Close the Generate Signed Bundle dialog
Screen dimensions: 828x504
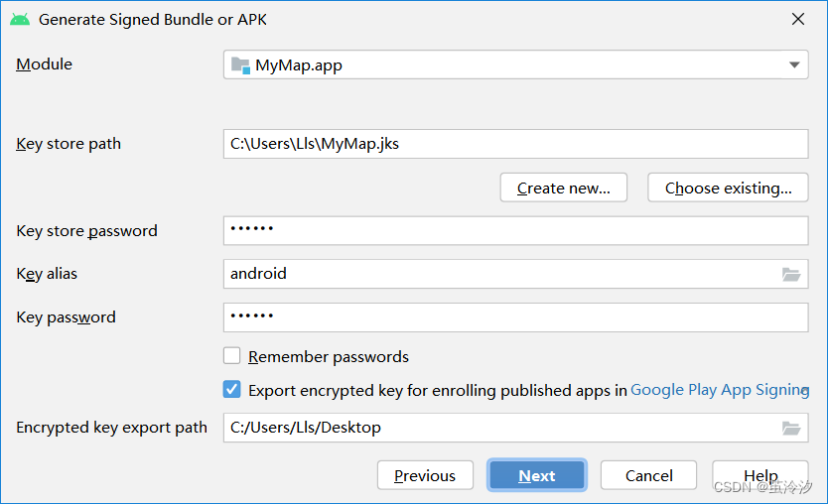pyautogui.click(x=798, y=19)
